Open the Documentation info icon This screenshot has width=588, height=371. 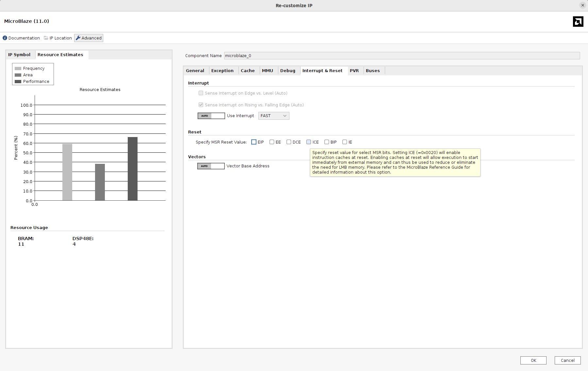tap(5, 38)
